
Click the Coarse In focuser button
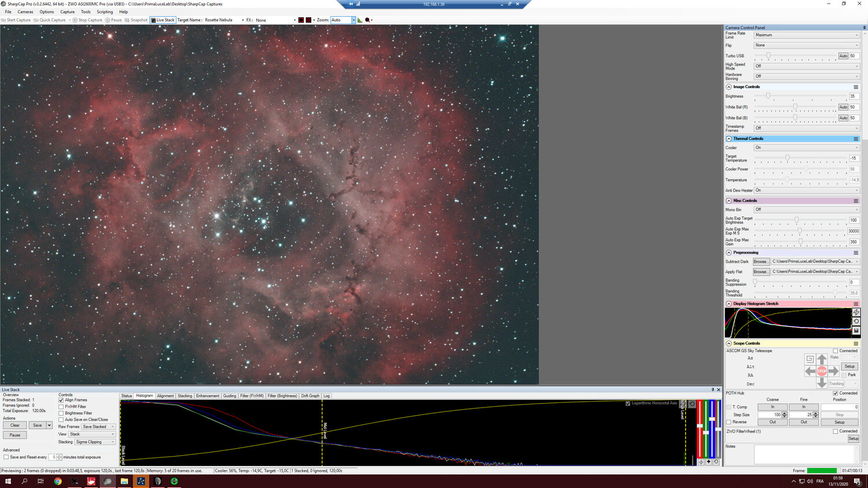point(773,407)
